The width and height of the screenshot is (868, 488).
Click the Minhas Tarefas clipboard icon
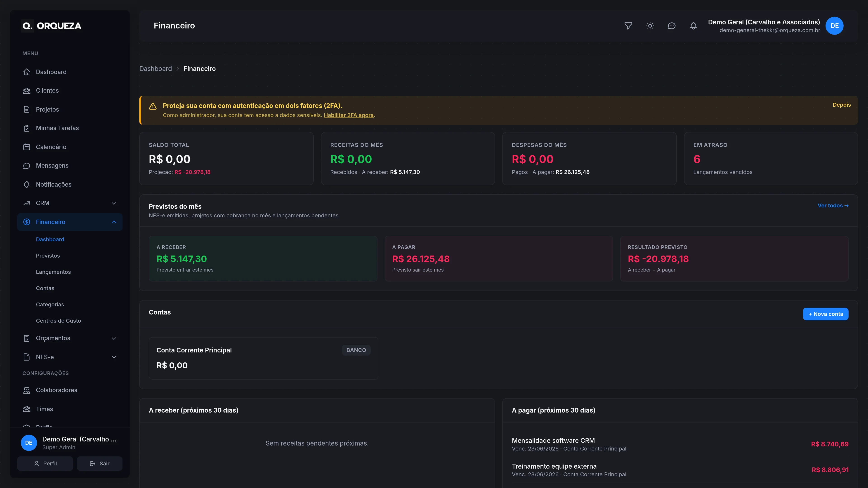point(27,128)
